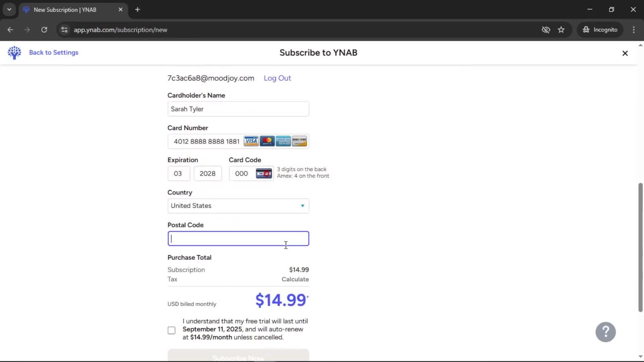Click the American Express card icon
The image size is (644, 362).
283,141
